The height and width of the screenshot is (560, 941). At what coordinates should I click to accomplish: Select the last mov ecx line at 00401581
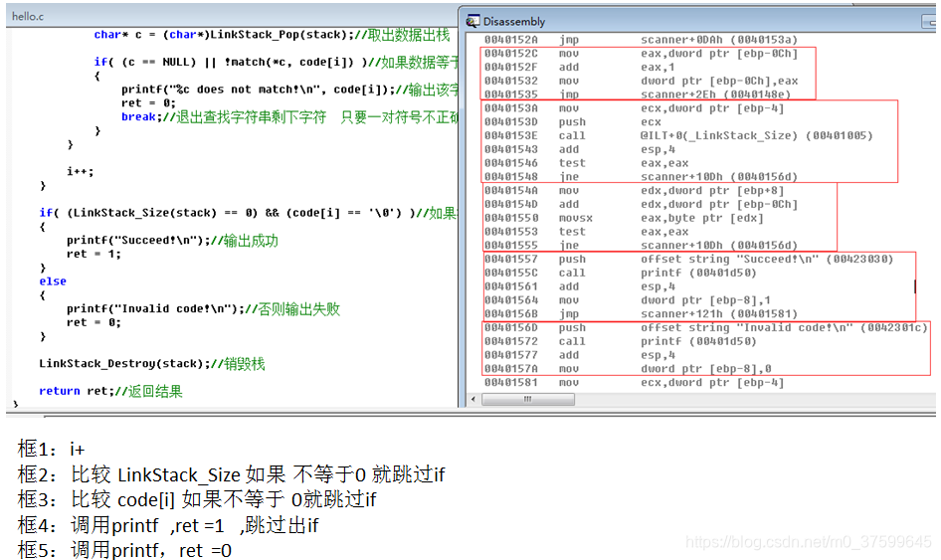coord(634,383)
